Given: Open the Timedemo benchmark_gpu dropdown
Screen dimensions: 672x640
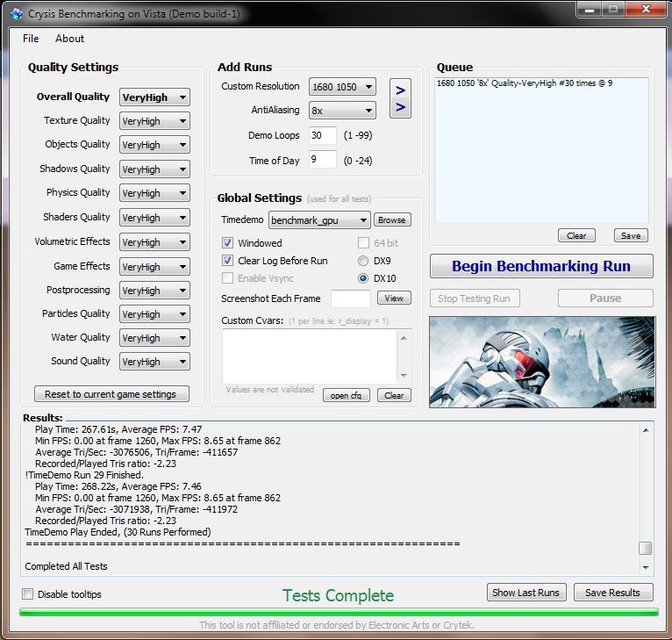Looking at the screenshot, I should (319, 220).
